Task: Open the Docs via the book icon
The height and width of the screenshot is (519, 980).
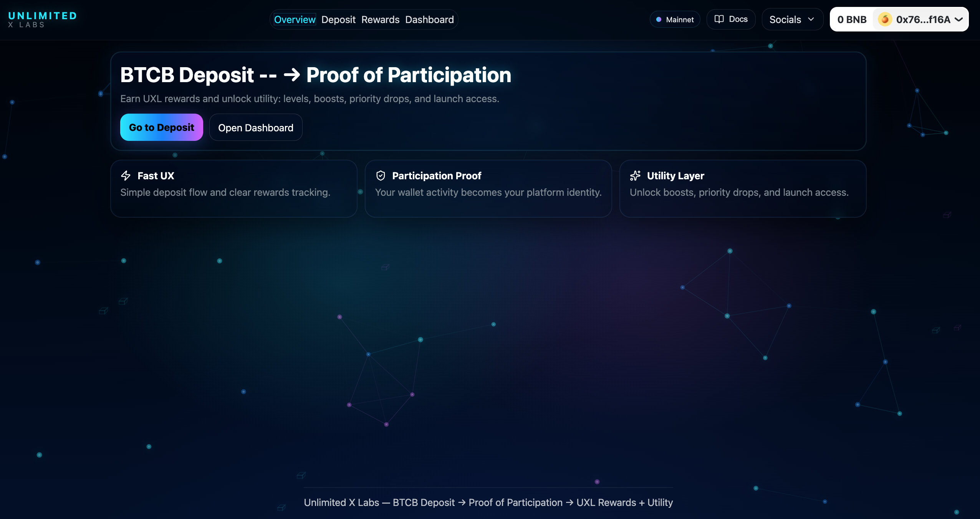Action: [720, 19]
